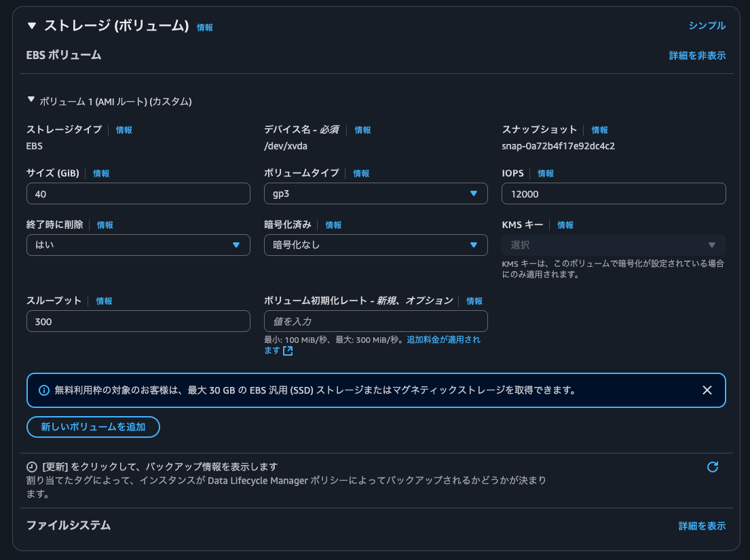The width and height of the screenshot is (750, 560).
Task: Click 詳細を非表示 for EBS volumes
Action: click(697, 56)
